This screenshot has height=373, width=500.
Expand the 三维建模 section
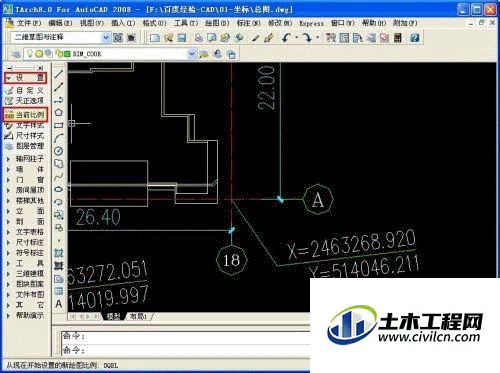(x=25, y=274)
